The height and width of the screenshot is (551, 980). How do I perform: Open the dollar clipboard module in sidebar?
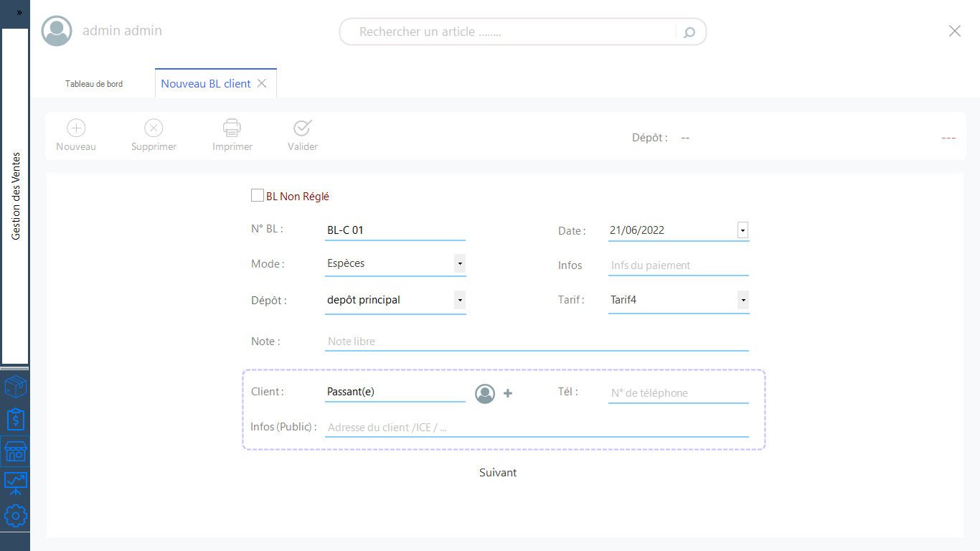point(15,420)
